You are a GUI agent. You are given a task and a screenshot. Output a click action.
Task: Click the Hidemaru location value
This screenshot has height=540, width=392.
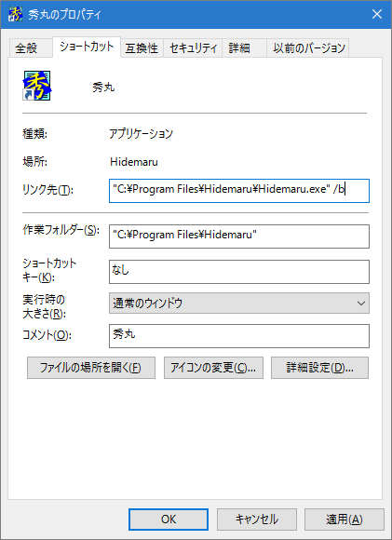tap(134, 162)
